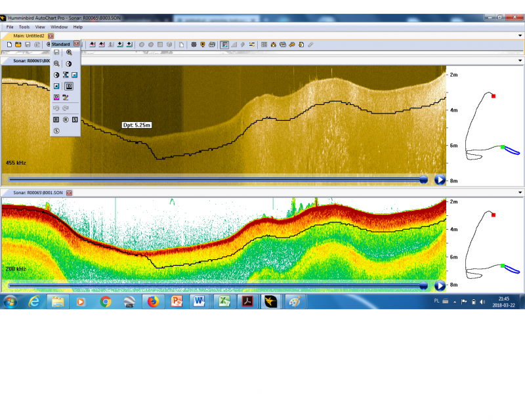Play the 200 kHz sonar recording
This screenshot has width=525, height=420.
[x=440, y=285]
